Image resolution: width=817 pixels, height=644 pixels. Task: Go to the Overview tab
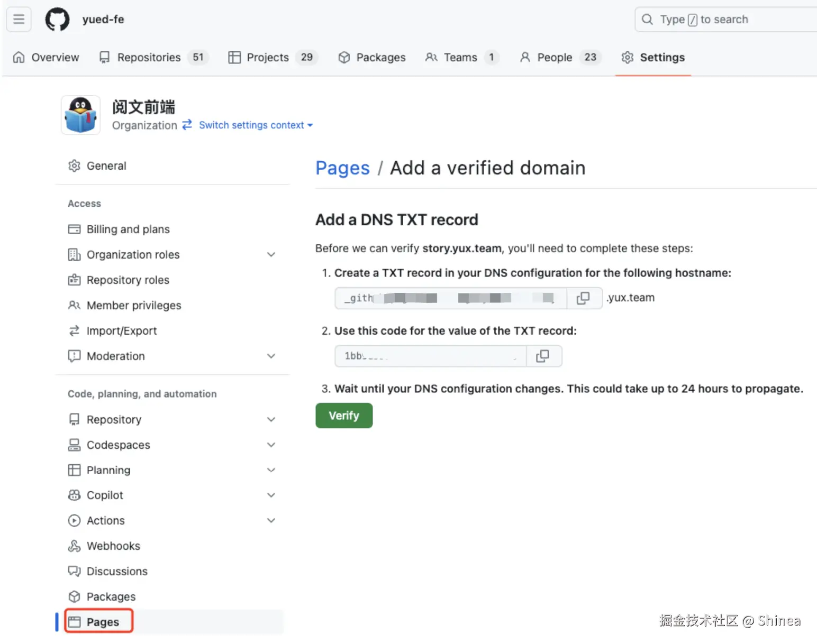pyautogui.click(x=46, y=57)
